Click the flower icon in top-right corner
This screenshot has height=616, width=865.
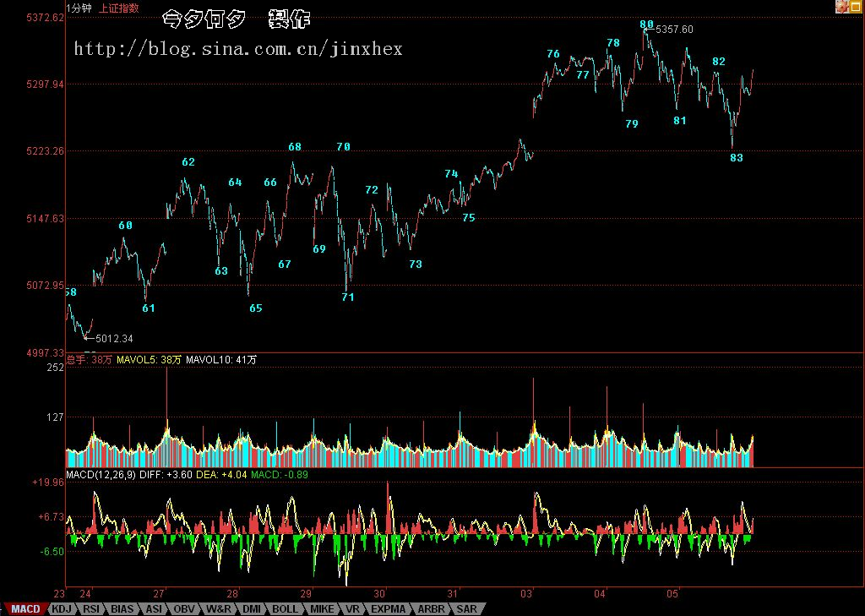pos(842,7)
